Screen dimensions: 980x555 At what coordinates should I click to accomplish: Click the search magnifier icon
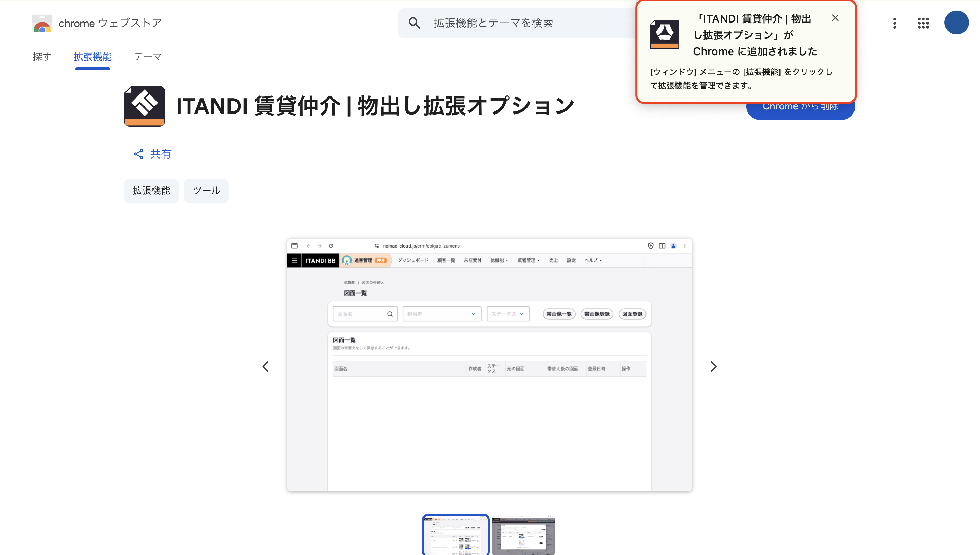(414, 23)
